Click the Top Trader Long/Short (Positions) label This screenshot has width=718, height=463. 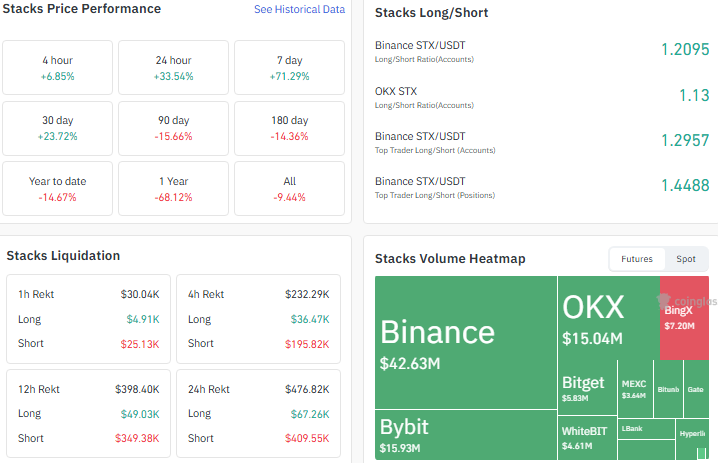click(435, 196)
